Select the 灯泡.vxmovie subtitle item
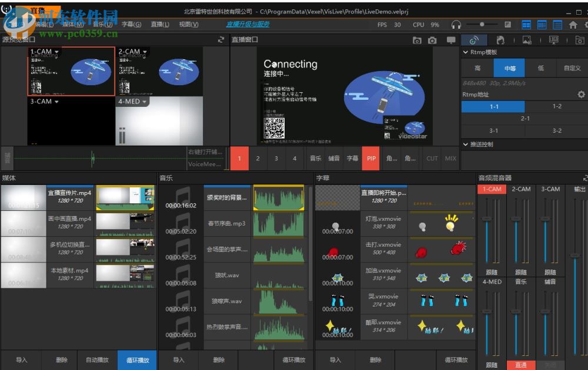Screen dimensions: 588x370 (x=382, y=221)
